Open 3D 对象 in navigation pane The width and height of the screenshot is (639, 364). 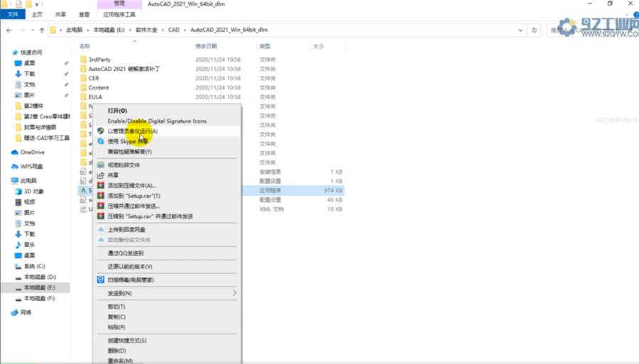(33, 192)
